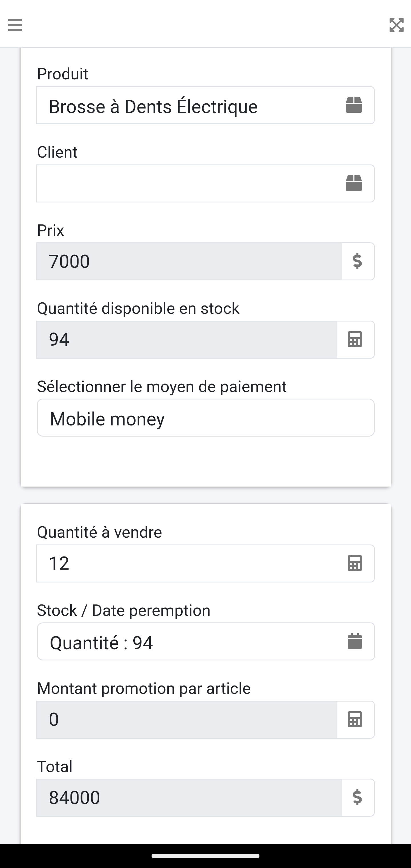
Task: Open the hamburger navigation menu
Action: click(15, 25)
